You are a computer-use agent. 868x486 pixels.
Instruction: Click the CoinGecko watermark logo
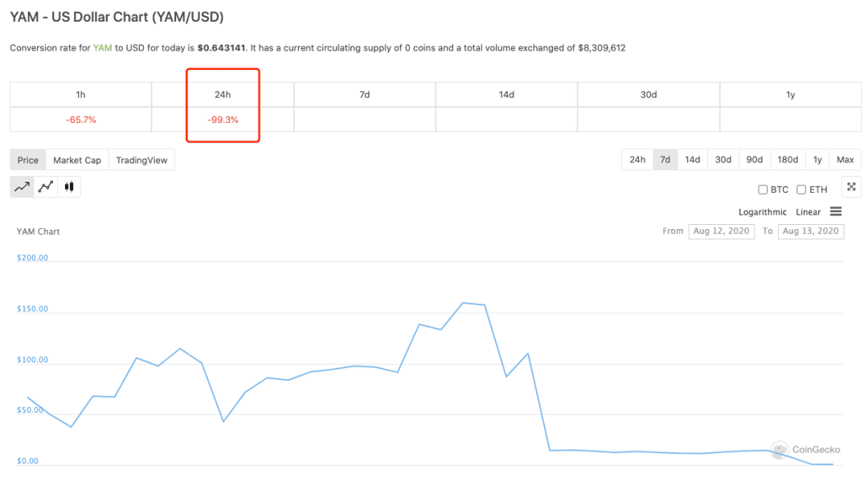click(x=805, y=450)
